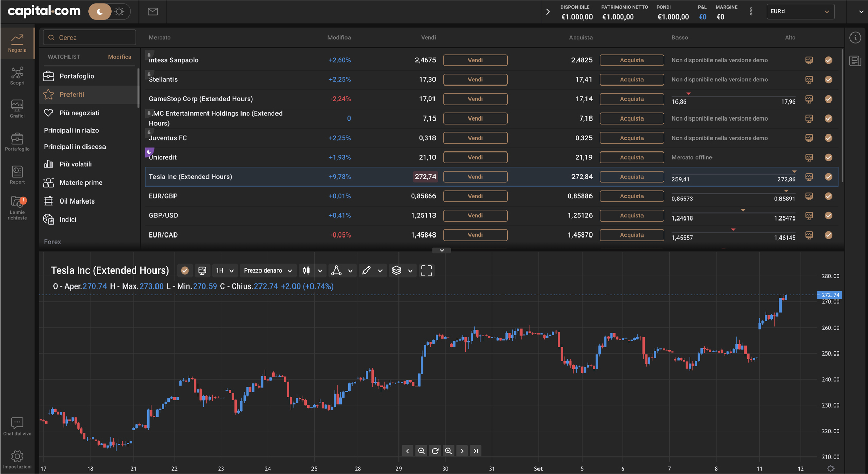Toggle watchlist checkmark for EUR/GBP row
The height and width of the screenshot is (474, 868).
[828, 196]
